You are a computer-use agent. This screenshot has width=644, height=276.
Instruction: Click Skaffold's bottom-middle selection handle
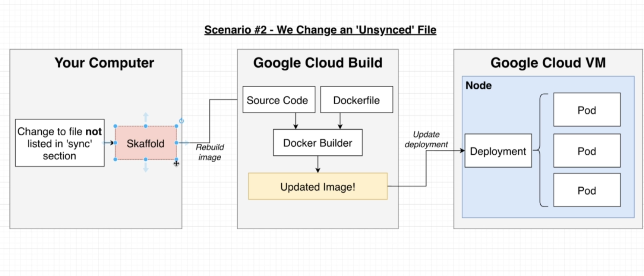[x=146, y=160]
